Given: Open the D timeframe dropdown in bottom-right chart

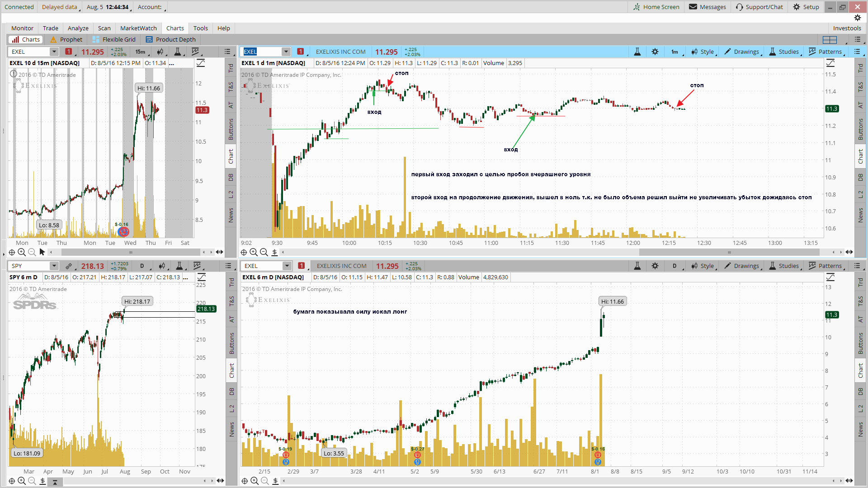Looking at the screenshot, I should pyautogui.click(x=675, y=266).
